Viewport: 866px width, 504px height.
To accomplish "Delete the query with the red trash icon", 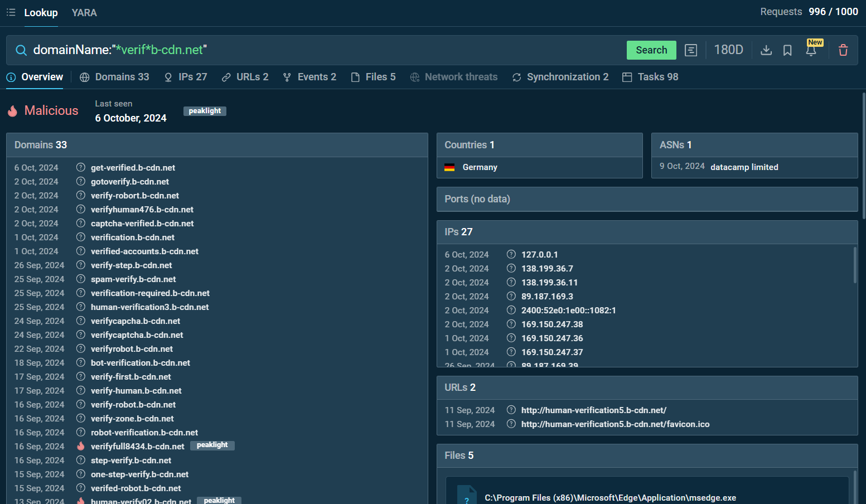I will pyautogui.click(x=843, y=50).
